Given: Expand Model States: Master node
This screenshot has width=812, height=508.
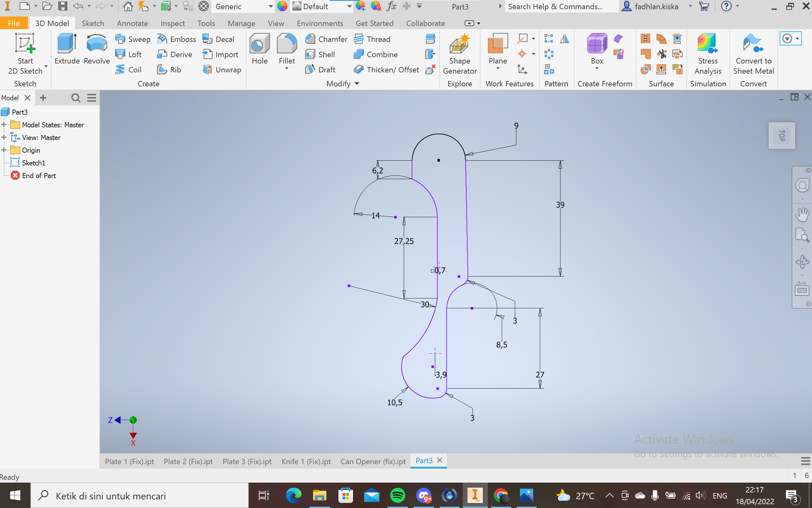Looking at the screenshot, I should [x=4, y=125].
